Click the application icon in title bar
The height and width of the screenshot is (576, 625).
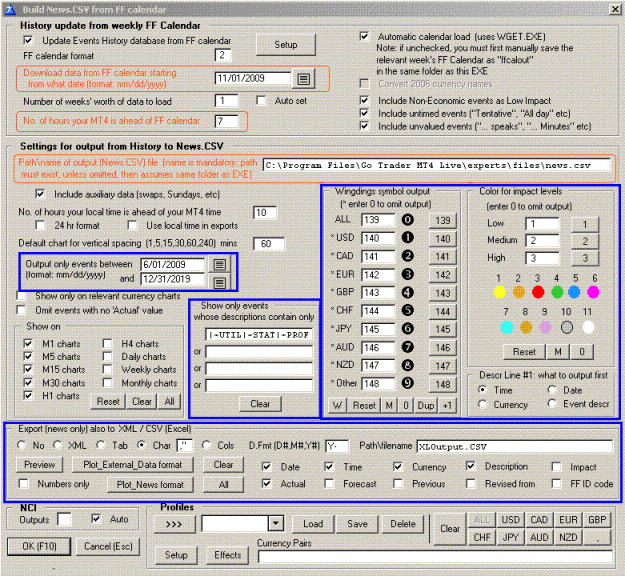tap(10, 9)
